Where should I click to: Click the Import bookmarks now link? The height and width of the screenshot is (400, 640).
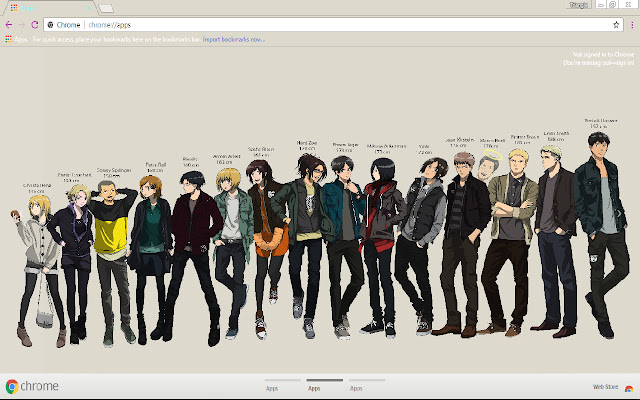click(x=233, y=40)
